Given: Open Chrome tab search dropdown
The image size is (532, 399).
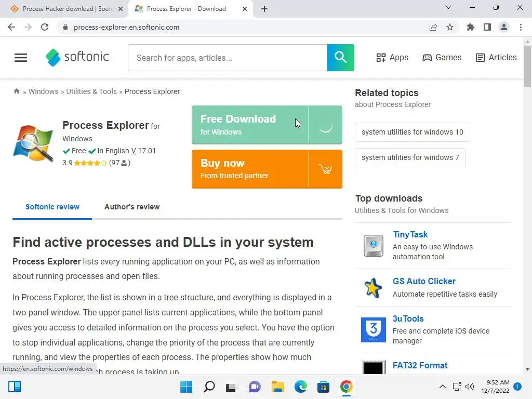Looking at the screenshot, I should (x=448, y=7).
